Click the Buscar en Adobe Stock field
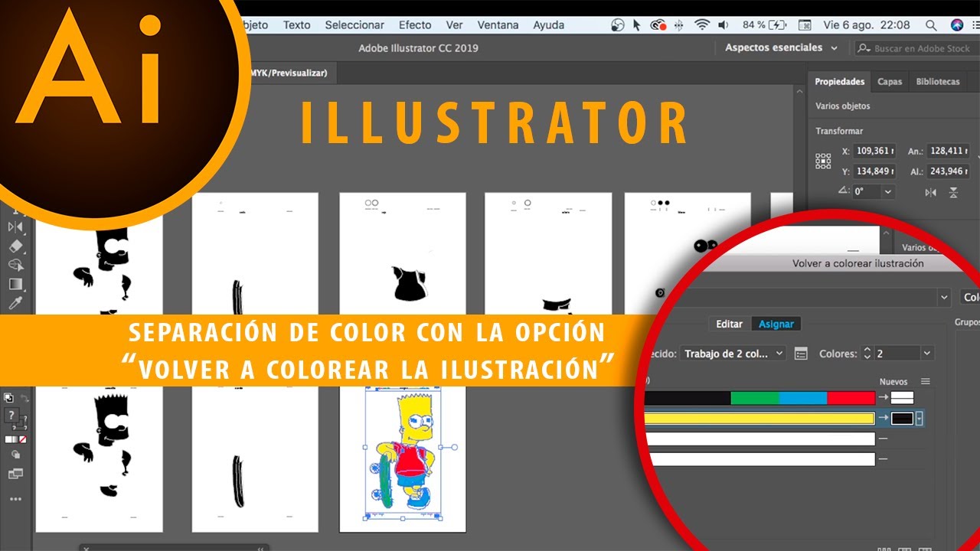Screen dimensions: 980x551 pos(916,47)
